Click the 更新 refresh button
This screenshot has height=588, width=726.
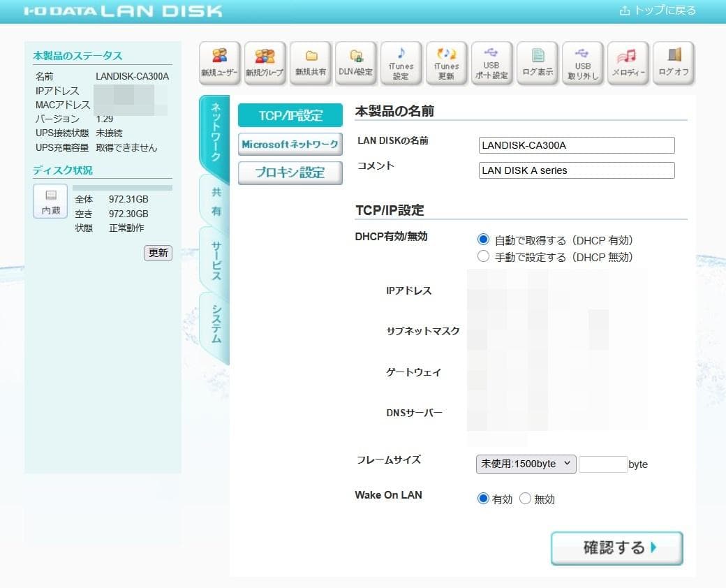pyautogui.click(x=158, y=253)
